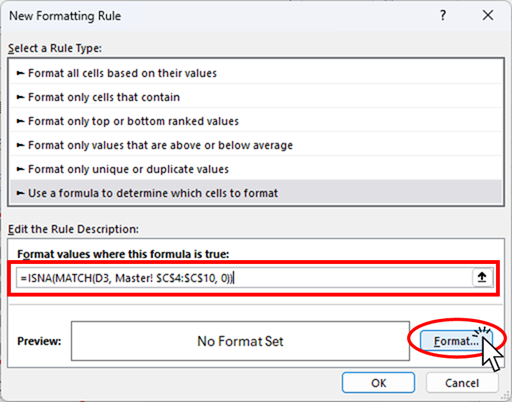Viewport: 512px width, 402px height.
Task: Click the dialog resize grip at bottom corner
Action: pos(506,396)
